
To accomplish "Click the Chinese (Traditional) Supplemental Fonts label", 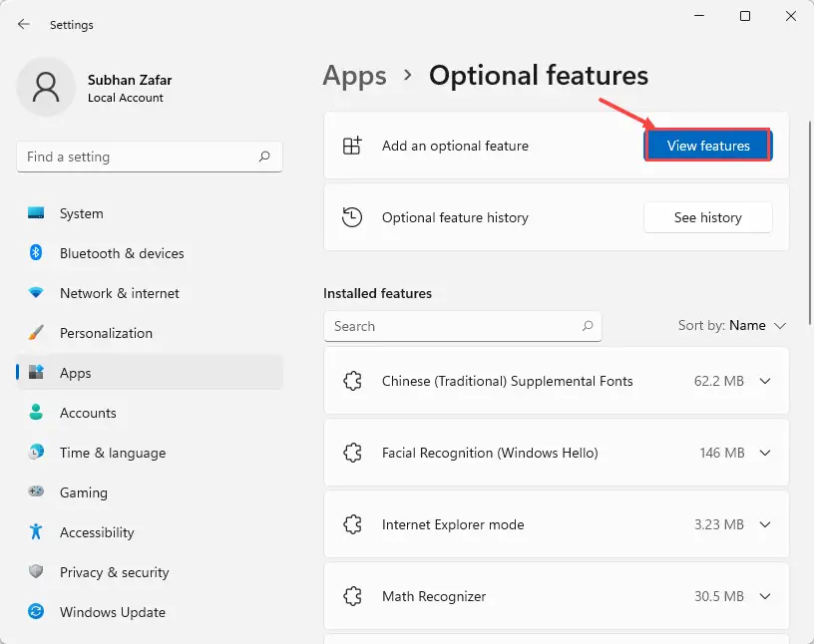I will tap(507, 381).
